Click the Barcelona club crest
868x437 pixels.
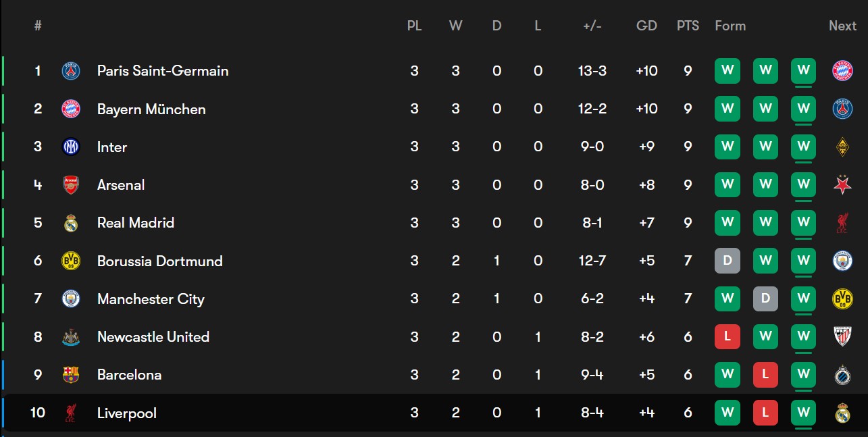coord(71,374)
